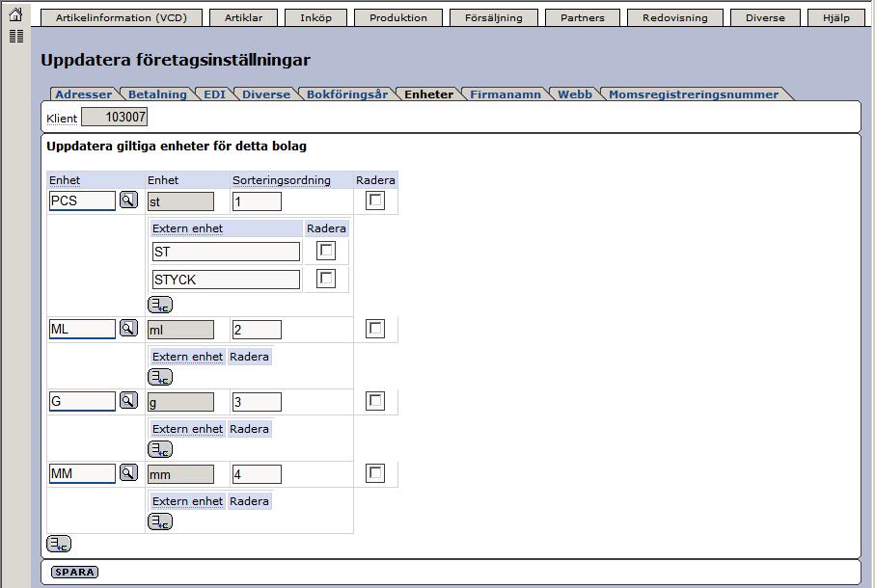Add external unit row under G
The width and height of the screenshot is (875, 588).
[x=160, y=450]
